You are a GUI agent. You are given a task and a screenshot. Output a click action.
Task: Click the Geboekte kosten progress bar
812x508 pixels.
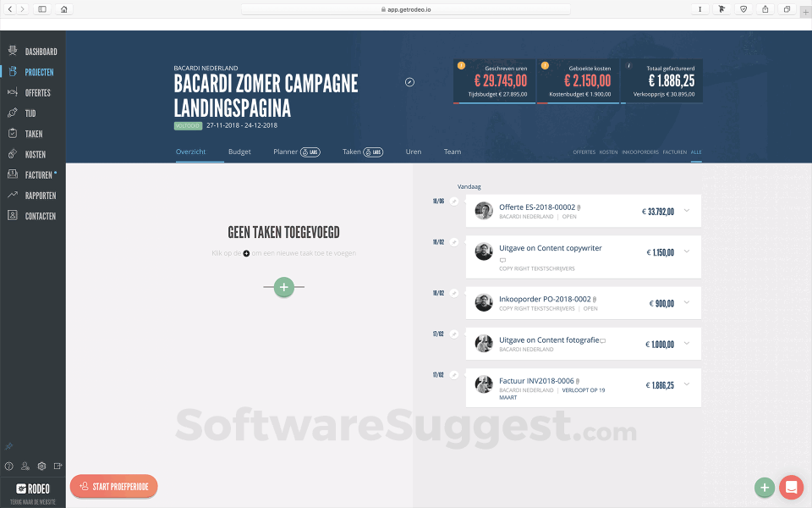[x=578, y=103]
